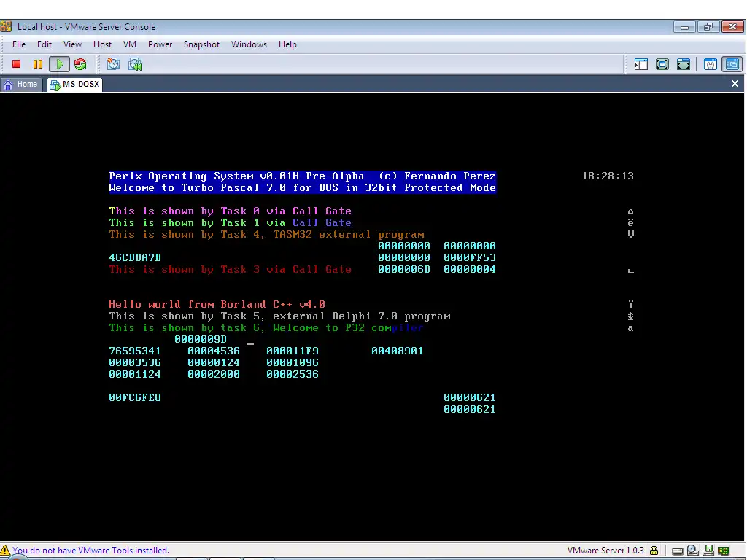
Task: Open the Help menu
Action: (x=287, y=44)
